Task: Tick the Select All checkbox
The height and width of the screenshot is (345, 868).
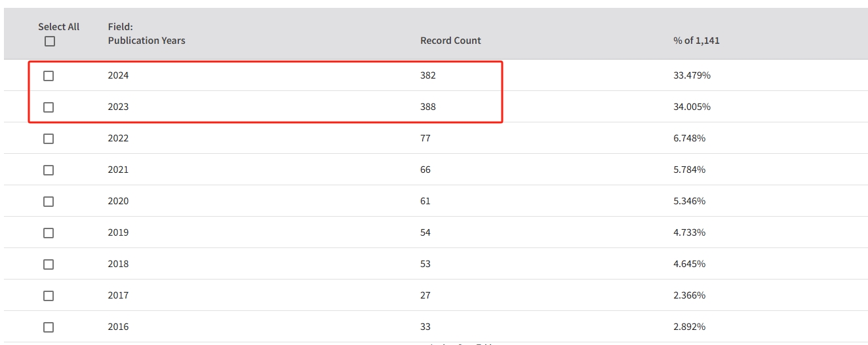Action: coord(50,41)
